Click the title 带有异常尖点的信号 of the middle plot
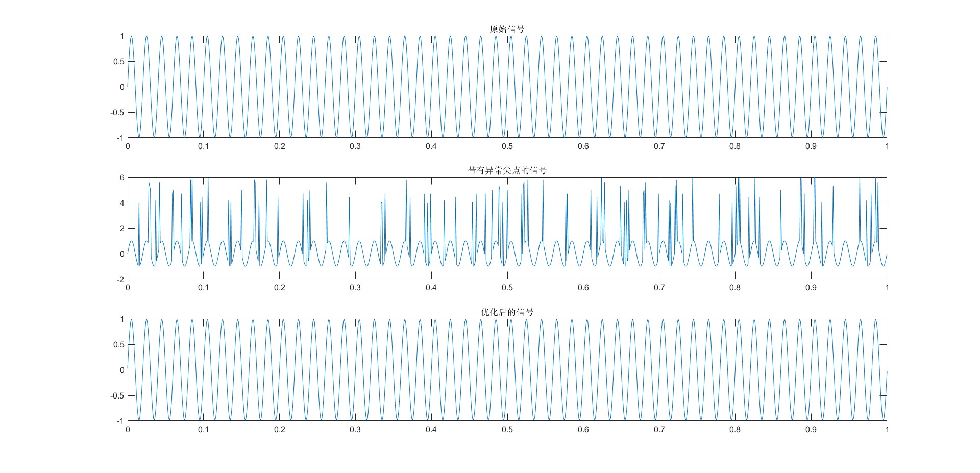Screen dimensions: 980x473 point(507,170)
